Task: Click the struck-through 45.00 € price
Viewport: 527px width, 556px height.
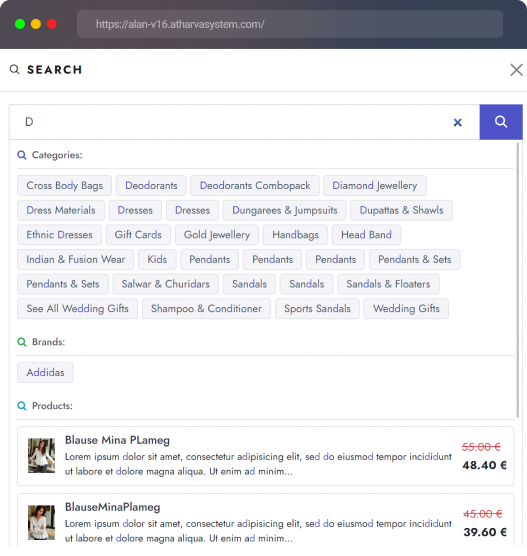Action: (x=483, y=514)
